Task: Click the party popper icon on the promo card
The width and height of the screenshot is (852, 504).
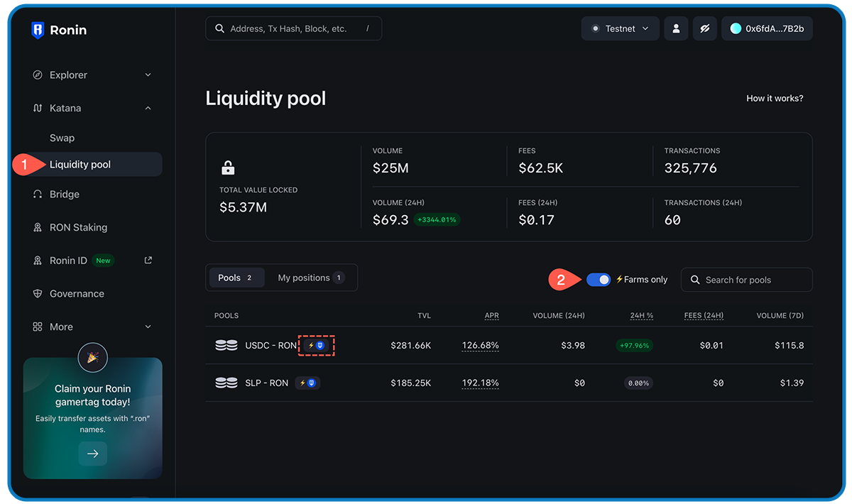Action: pos(92,358)
